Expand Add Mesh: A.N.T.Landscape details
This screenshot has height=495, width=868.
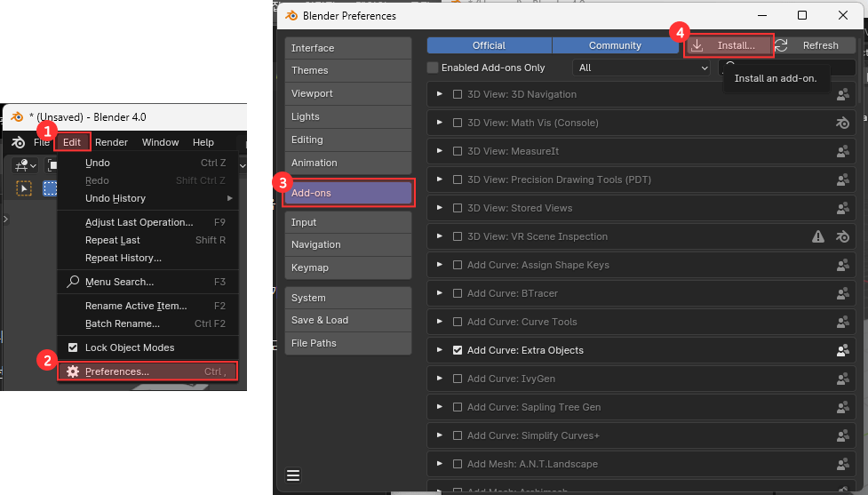[x=440, y=464]
